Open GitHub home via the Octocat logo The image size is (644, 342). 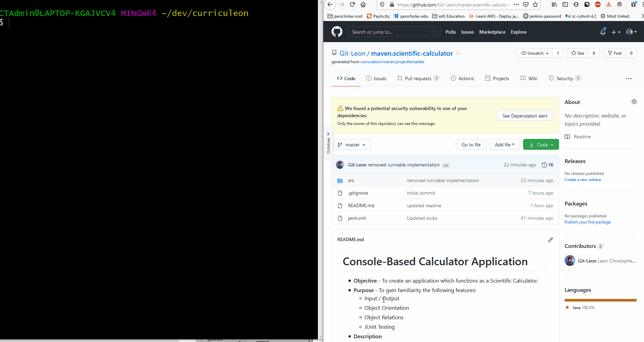coord(337,32)
